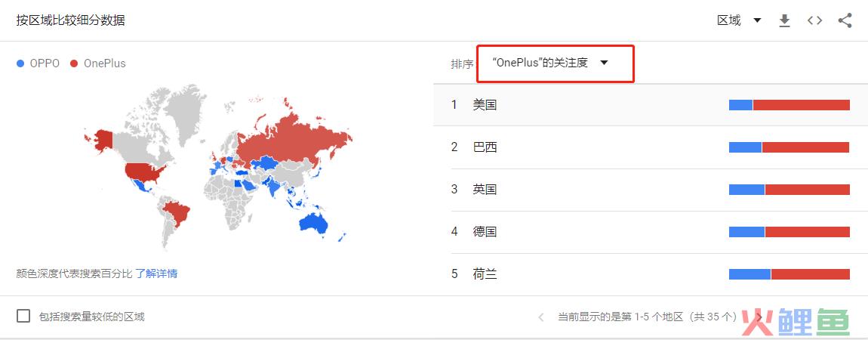Select the 英国 region row
This screenshot has height=340, width=868.
pyautogui.click(x=485, y=190)
